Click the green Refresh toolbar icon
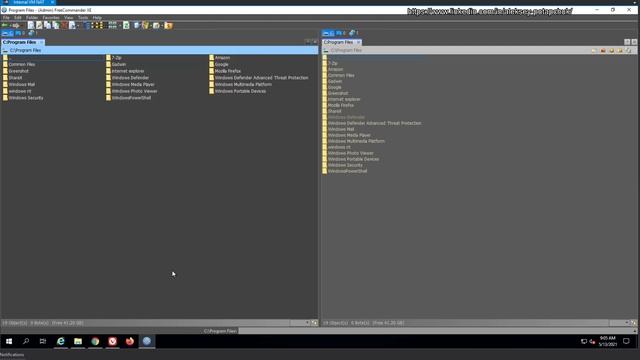640x360 pixels. [126, 25]
